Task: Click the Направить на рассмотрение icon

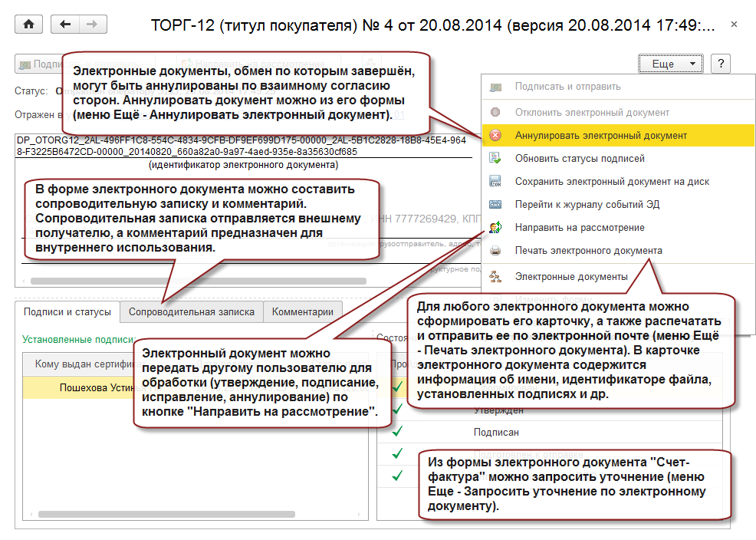Action: pyautogui.click(x=495, y=227)
